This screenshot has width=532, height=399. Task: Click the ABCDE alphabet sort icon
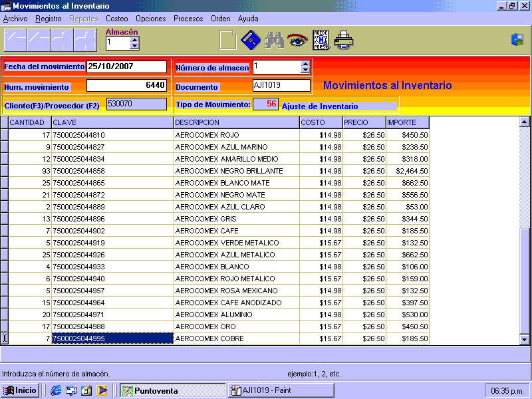coord(321,41)
